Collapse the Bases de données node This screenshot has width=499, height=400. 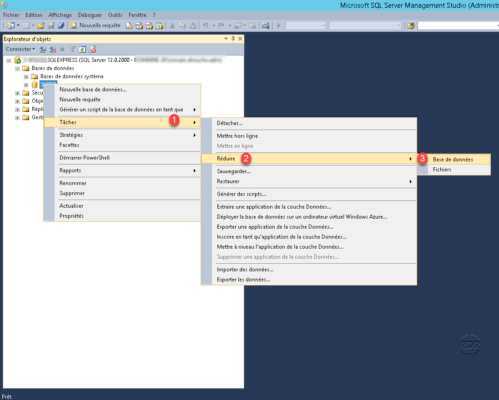(x=17, y=69)
